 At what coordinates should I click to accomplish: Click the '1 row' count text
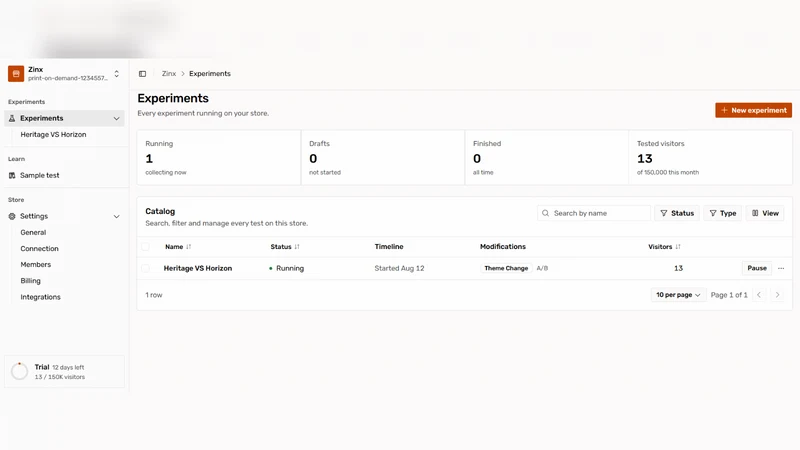154,295
